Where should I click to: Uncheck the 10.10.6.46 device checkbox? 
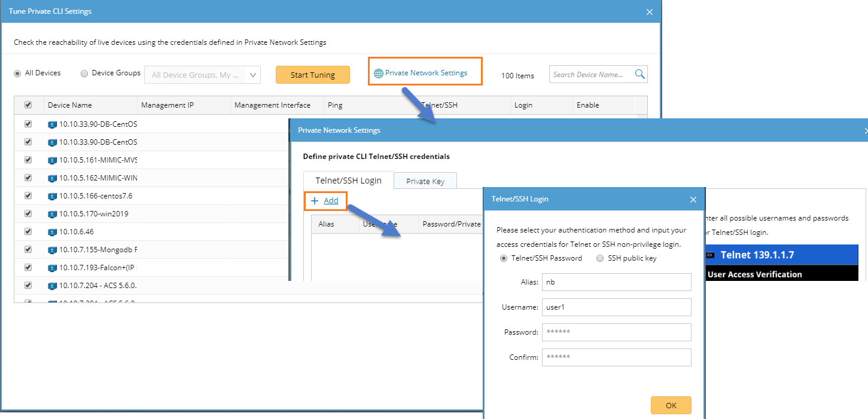click(x=28, y=231)
